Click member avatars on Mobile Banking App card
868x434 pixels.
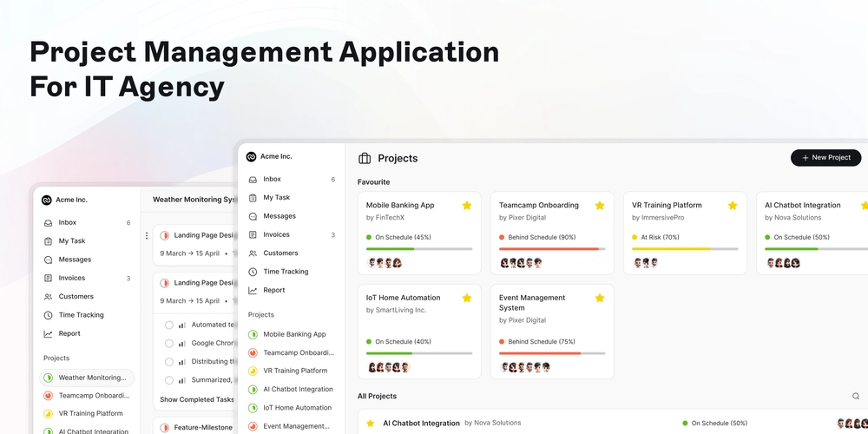[385, 263]
